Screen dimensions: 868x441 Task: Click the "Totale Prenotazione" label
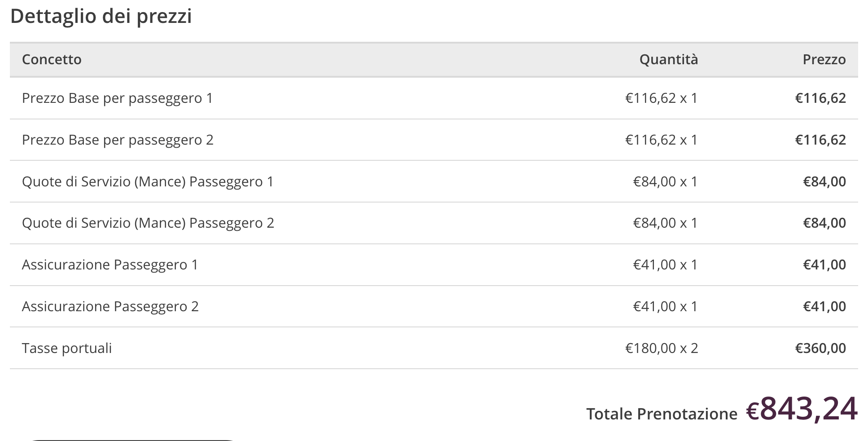[662, 414]
